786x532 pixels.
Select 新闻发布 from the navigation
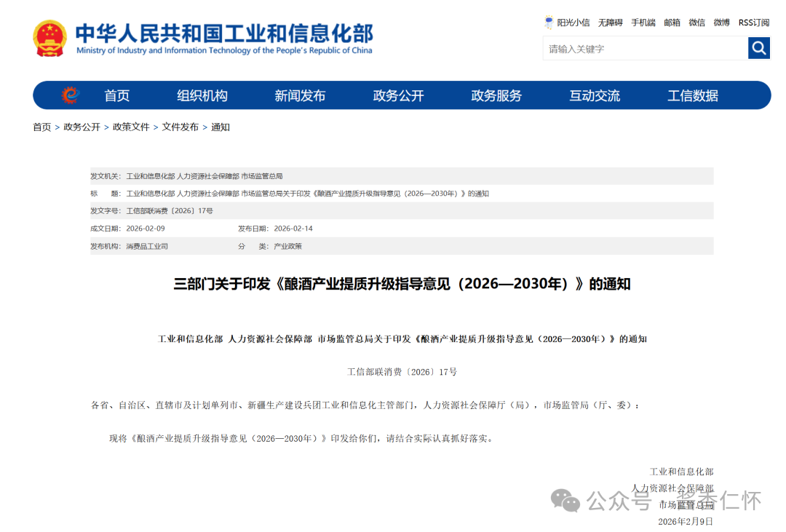pos(300,95)
